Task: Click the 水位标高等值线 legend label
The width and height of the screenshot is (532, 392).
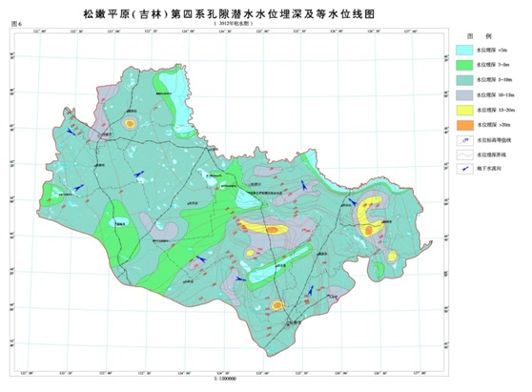Action: pos(494,140)
